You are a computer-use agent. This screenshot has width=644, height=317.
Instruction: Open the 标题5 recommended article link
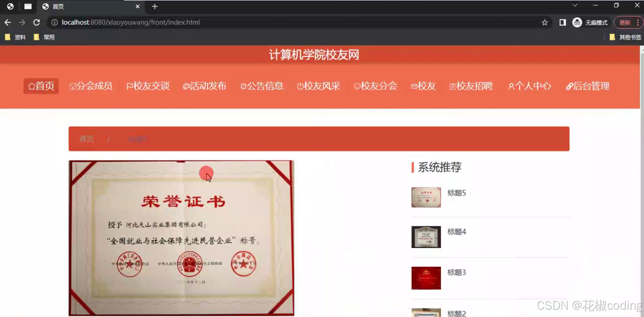456,193
